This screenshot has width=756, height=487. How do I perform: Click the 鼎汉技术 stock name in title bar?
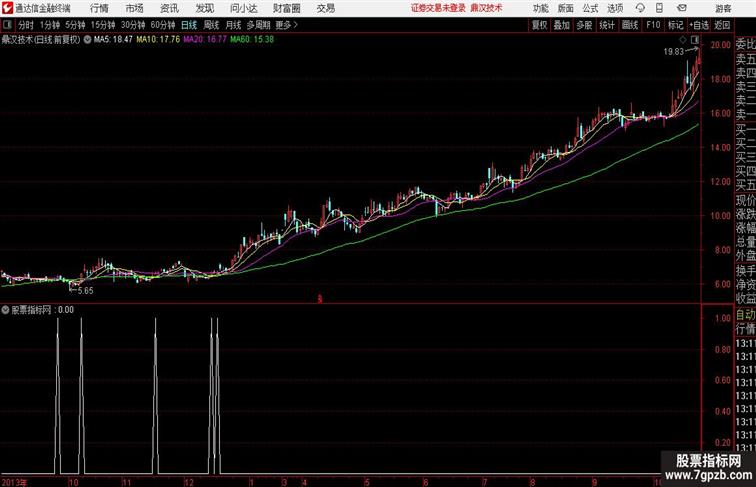(486, 8)
